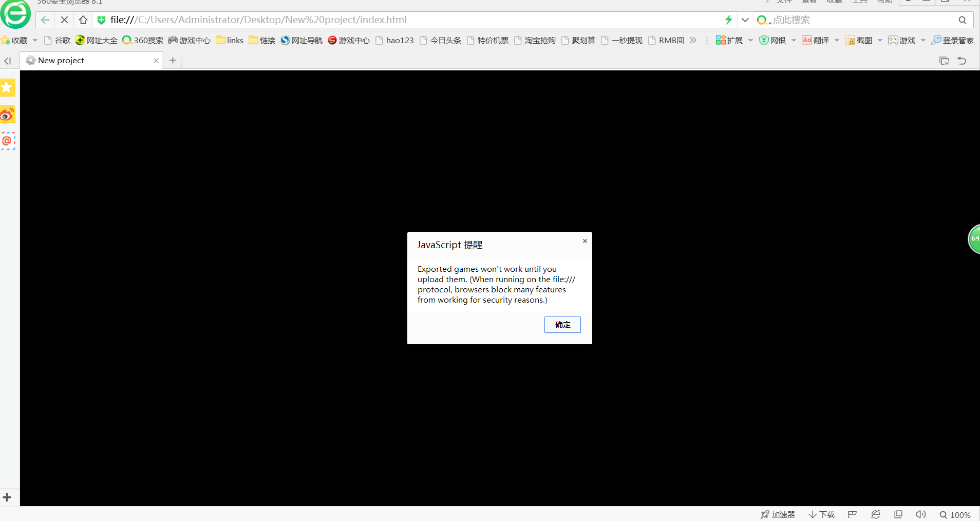Open the 网址大全 bookmark
The height and width of the screenshot is (521, 980).
pyautogui.click(x=96, y=40)
